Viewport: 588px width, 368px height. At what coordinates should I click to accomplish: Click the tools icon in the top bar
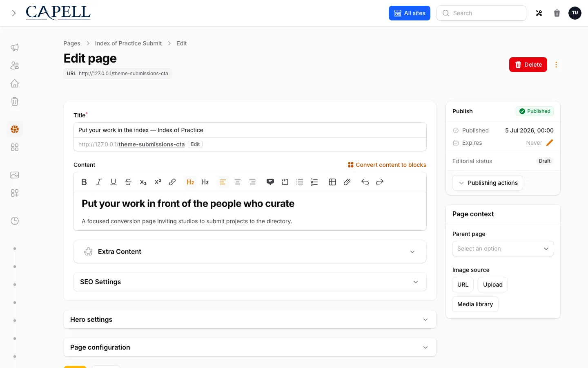539,13
